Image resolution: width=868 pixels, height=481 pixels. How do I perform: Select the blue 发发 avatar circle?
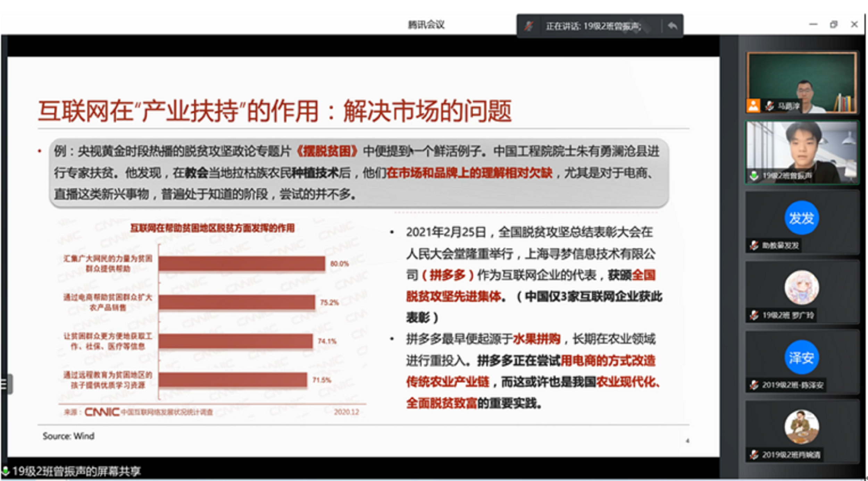(x=801, y=218)
